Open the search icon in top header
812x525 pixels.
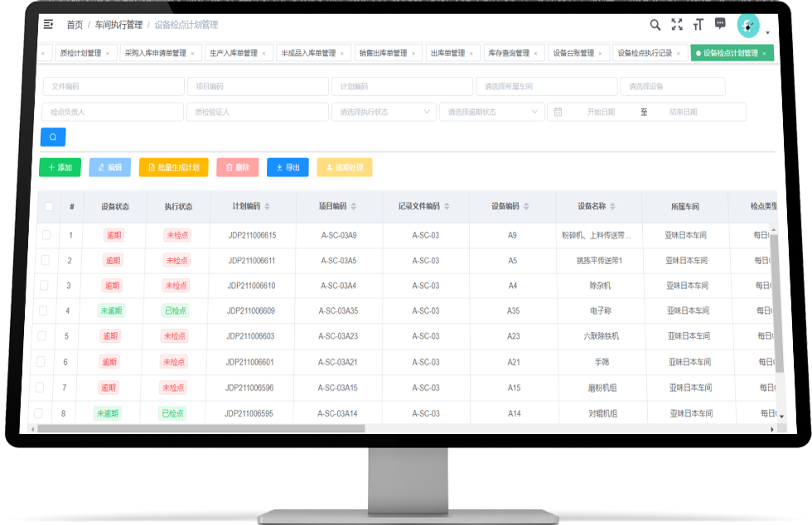tap(655, 25)
